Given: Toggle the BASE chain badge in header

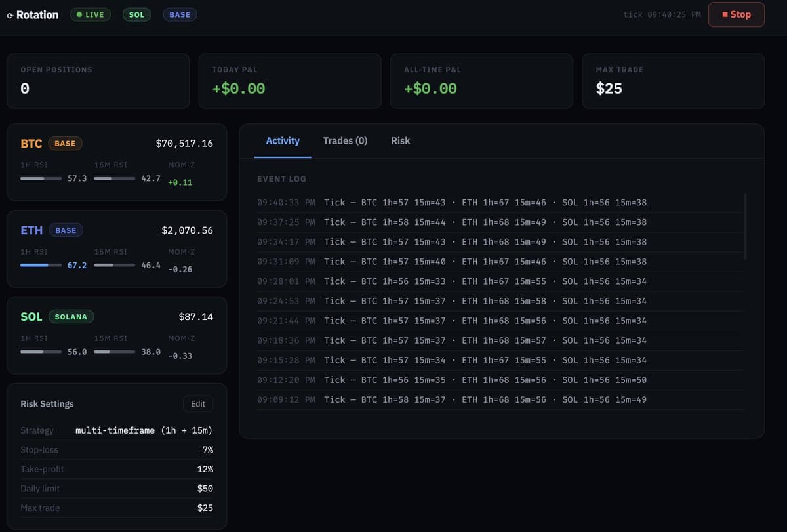Looking at the screenshot, I should (180, 14).
